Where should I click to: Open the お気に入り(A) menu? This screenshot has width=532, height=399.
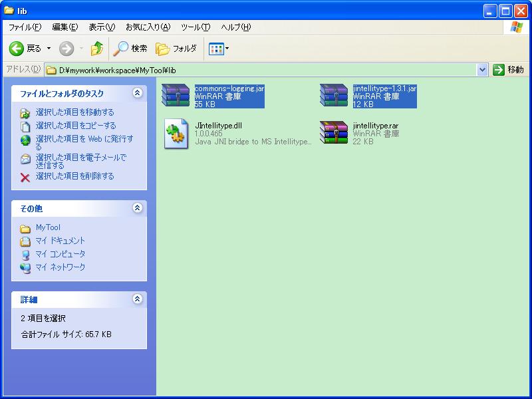click(148, 27)
